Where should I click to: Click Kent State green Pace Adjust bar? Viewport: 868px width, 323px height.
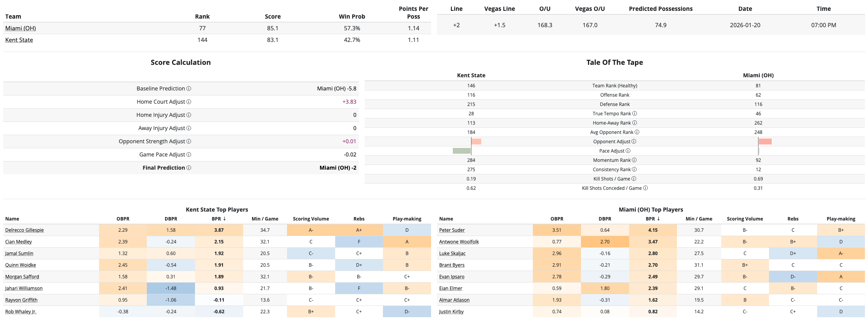tap(461, 151)
